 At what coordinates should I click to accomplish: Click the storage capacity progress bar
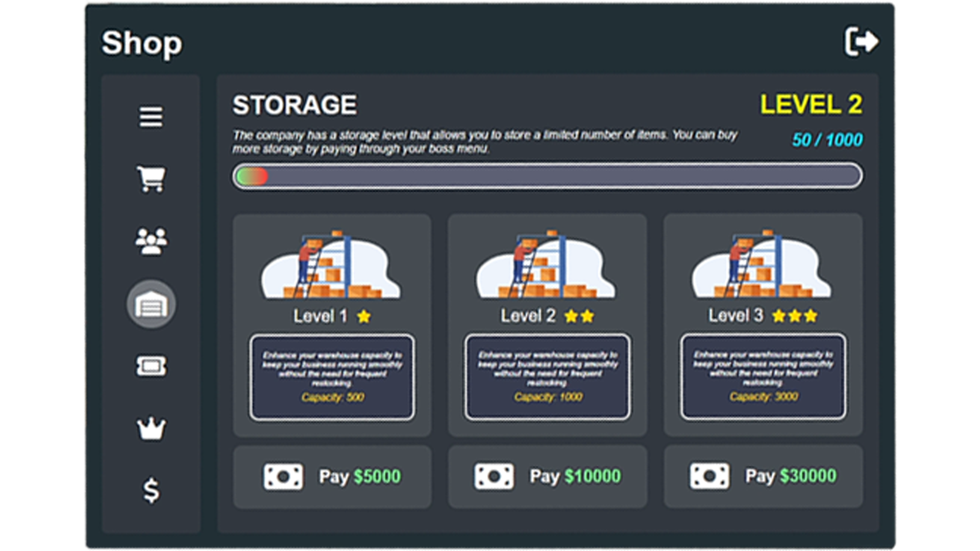pos(546,176)
